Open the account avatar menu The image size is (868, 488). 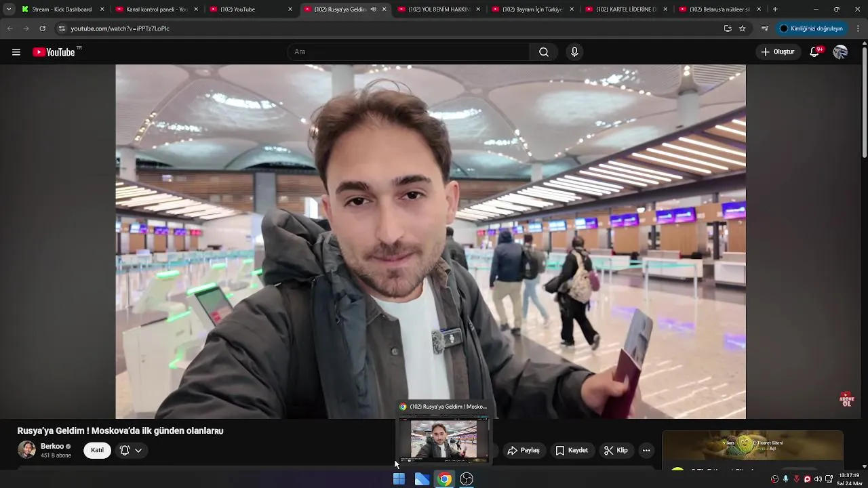point(840,52)
